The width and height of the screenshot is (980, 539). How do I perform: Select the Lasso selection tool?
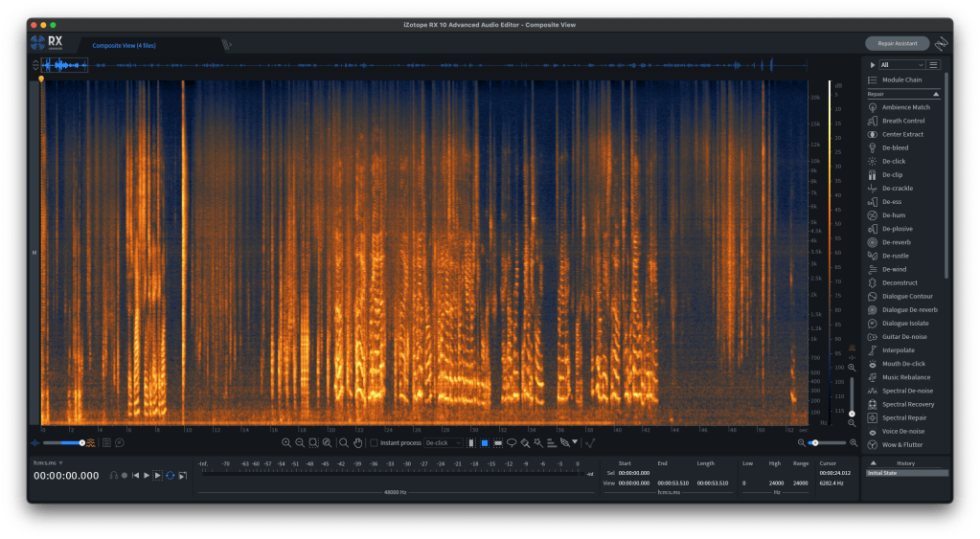pos(512,442)
